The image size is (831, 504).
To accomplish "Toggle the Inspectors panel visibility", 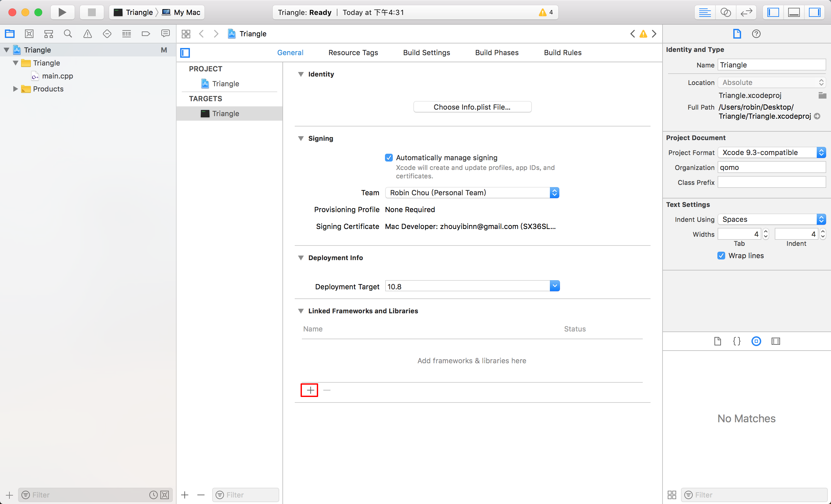I will tap(814, 12).
